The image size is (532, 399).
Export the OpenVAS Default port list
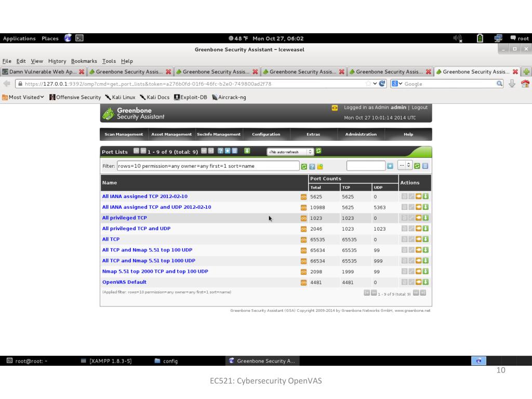pos(425,282)
